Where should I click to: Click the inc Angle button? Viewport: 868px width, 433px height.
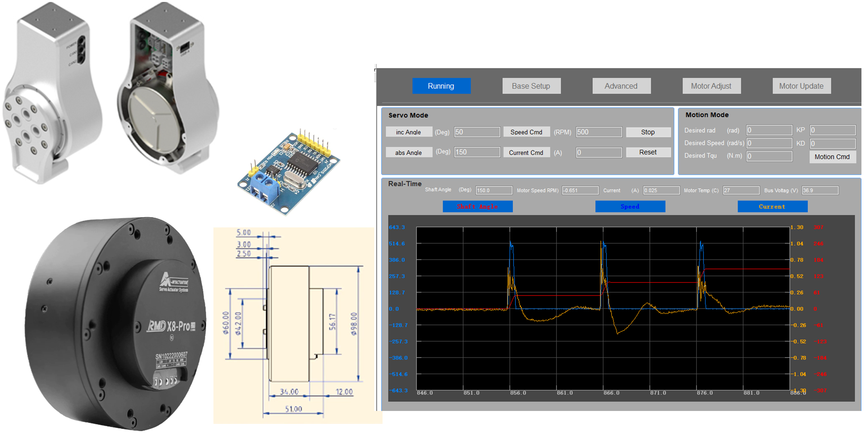coord(409,132)
